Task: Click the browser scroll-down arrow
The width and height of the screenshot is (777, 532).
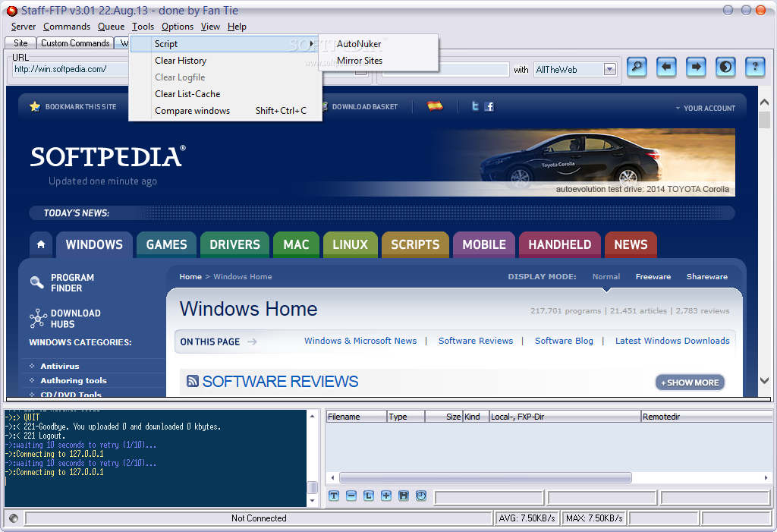Action: (764, 381)
